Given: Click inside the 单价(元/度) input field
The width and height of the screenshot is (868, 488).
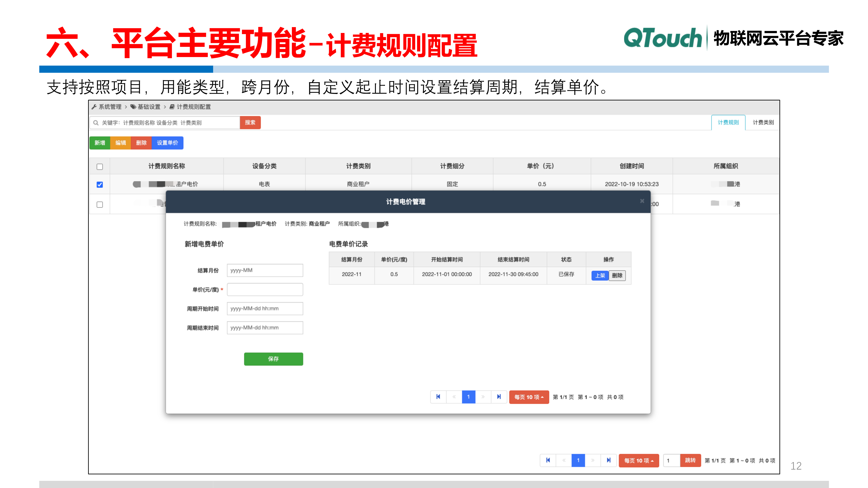Looking at the screenshot, I should (265, 289).
